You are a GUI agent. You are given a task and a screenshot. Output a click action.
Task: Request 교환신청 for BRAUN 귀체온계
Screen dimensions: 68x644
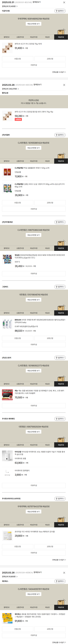click(x=50, y=338)
